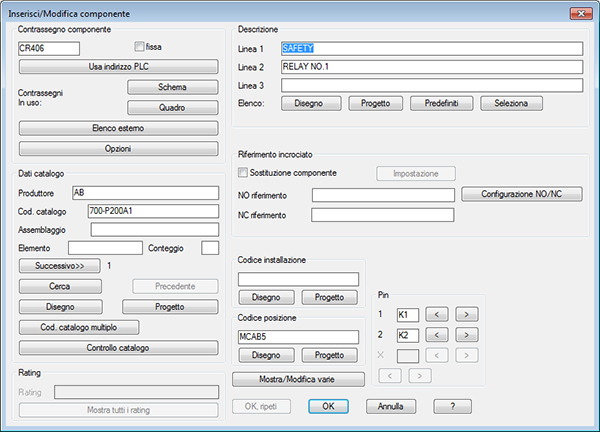Open the Schema tags list
Viewport: 600px width, 432px height.
[173, 87]
